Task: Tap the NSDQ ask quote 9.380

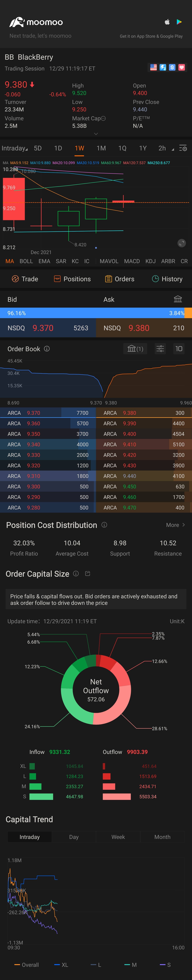Action: click(144, 328)
